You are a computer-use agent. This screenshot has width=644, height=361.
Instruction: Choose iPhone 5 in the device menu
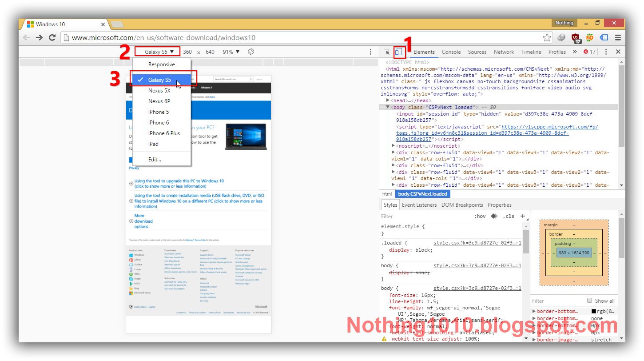pos(162,112)
